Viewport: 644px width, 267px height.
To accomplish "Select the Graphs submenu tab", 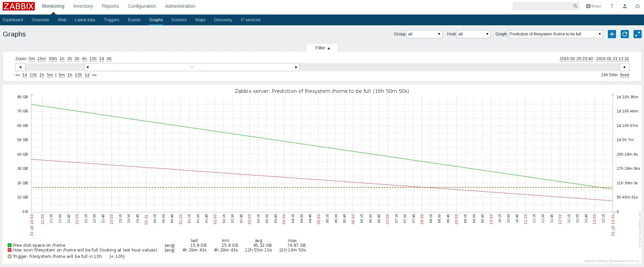I will click(x=156, y=20).
